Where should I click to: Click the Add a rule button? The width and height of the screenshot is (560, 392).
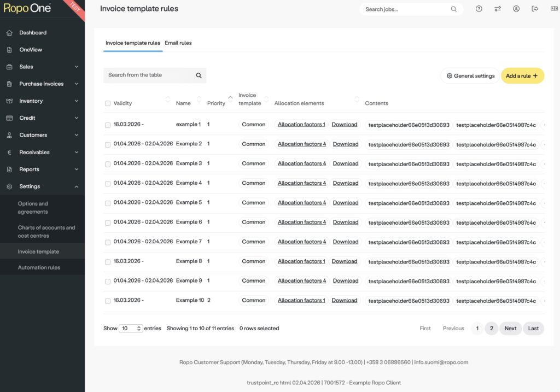(522, 76)
